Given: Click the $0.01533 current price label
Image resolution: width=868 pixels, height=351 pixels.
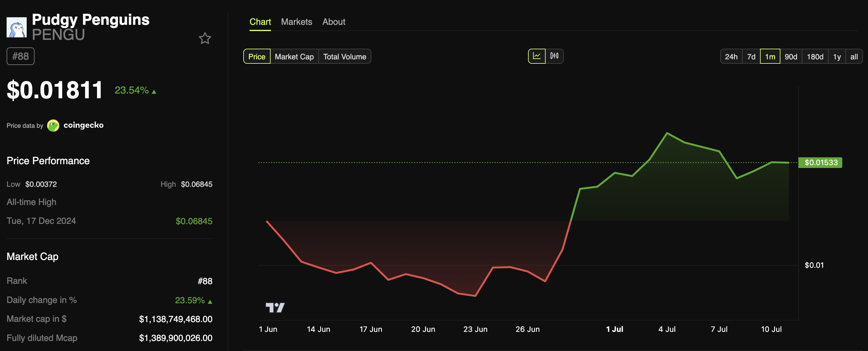Looking at the screenshot, I should click(821, 162).
